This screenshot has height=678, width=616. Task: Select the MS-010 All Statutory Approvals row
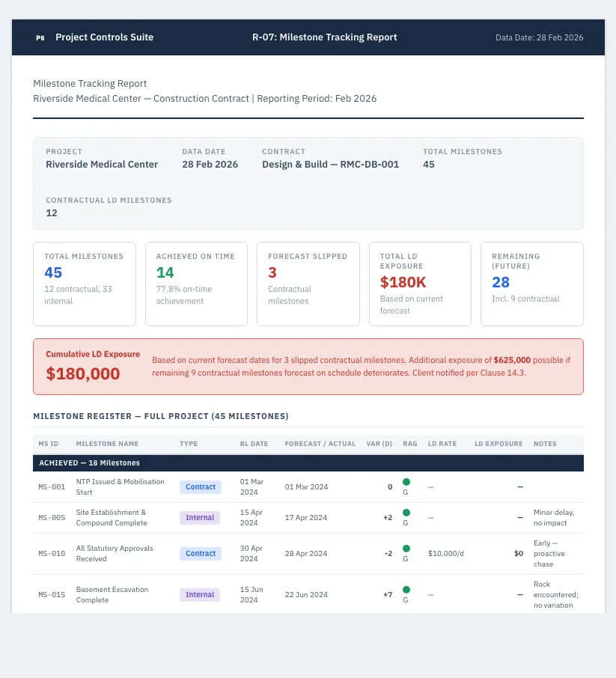[x=308, y=554]
